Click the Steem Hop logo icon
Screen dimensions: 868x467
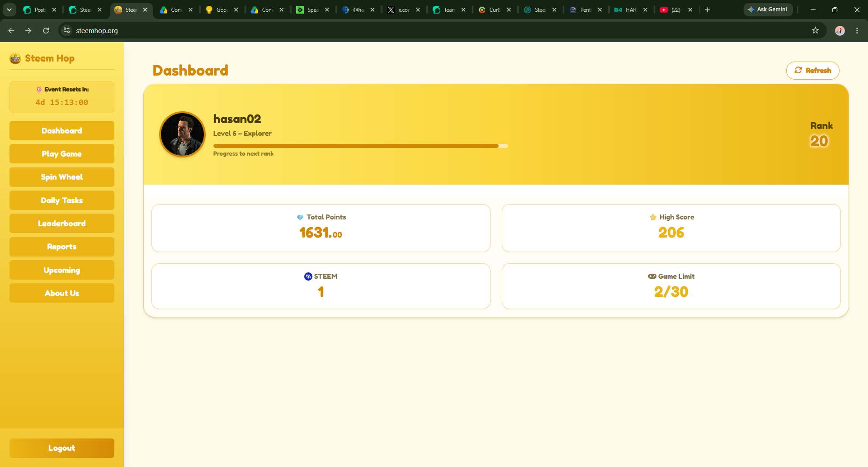(x=15, y=58)
